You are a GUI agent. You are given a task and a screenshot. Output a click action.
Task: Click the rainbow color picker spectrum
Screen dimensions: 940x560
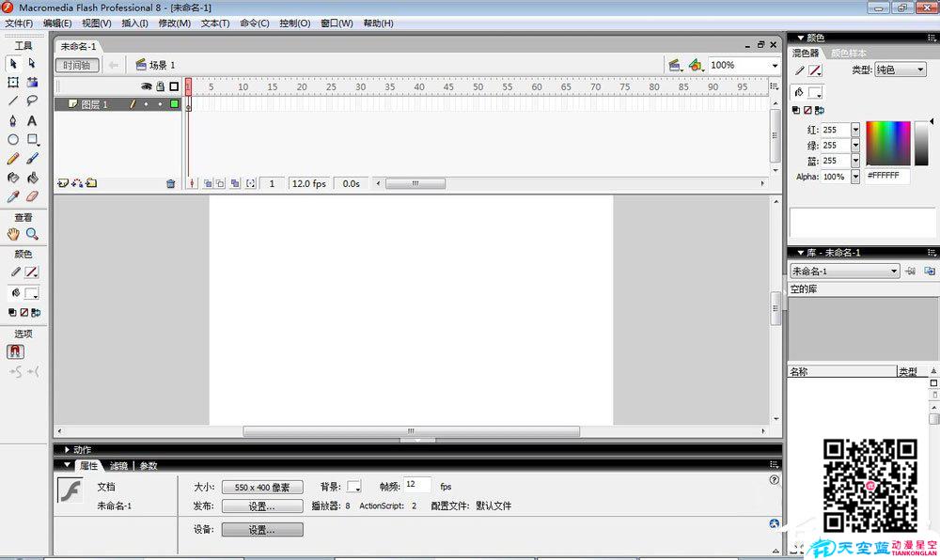[888, 143]
